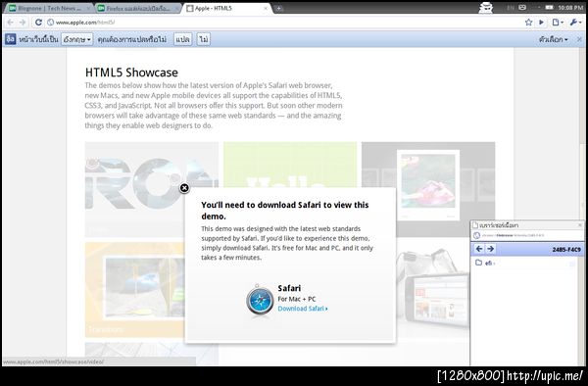Screen dimensions: 588x386
Task: Open the typography demo thumbnail
Action: (x=152, y=189)
